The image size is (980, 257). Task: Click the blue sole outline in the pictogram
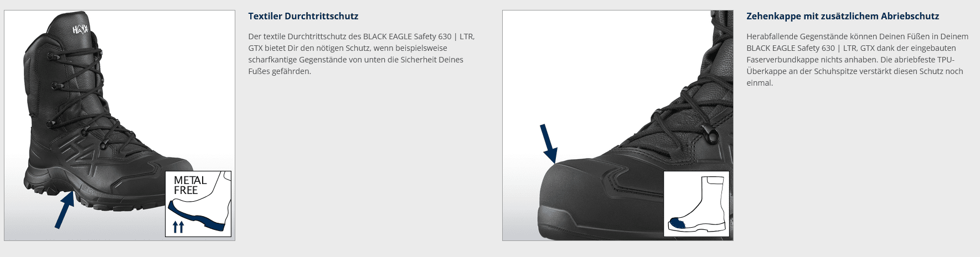pos(197,217)
